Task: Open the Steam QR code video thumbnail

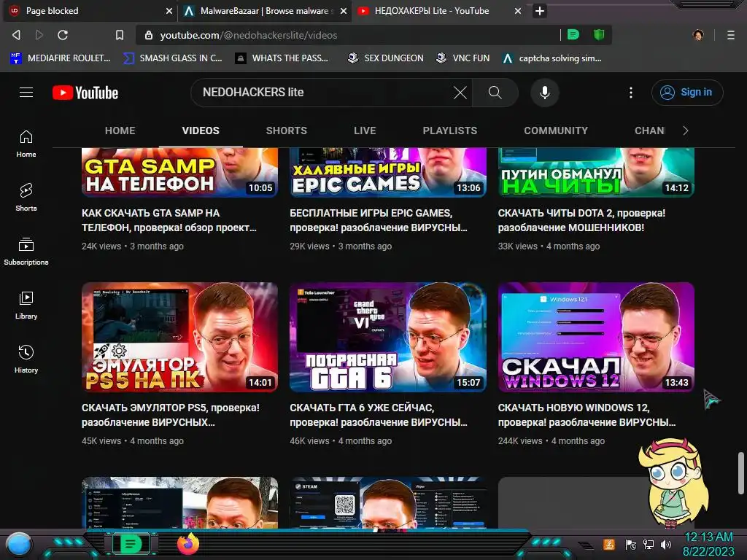Action: (x=388, y=502)
